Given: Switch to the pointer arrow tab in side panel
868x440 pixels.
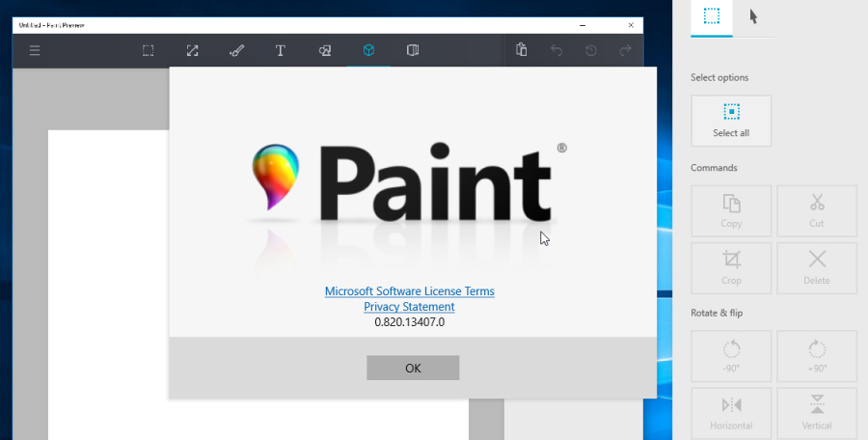Looking at the screenshot, I should [753, 16].
